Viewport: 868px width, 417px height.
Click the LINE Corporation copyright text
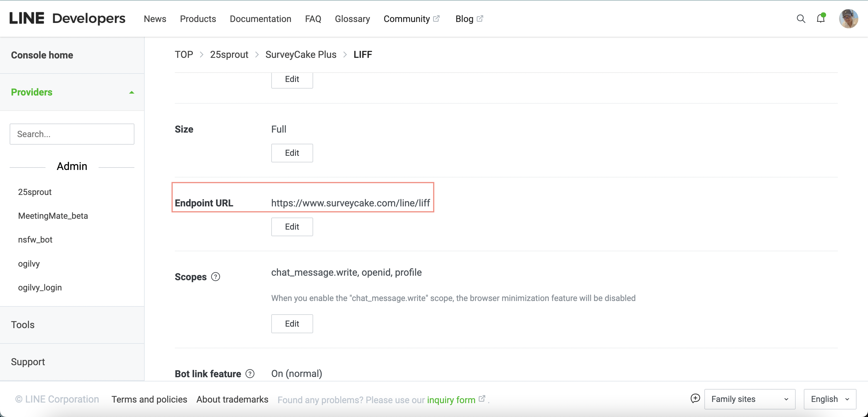point(57,400)
